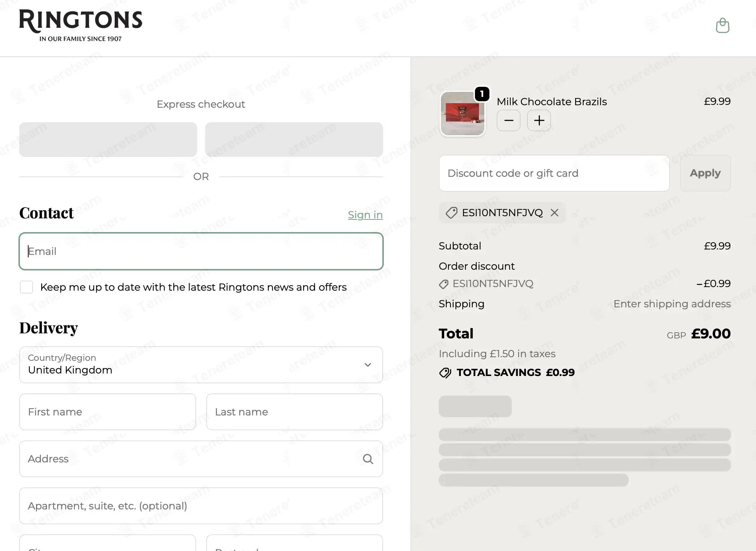The height and width of the screenshot is (551, 756).
Task: Tick the Ringtons news and offers checkbox
Action: click(x=26, y=287)
